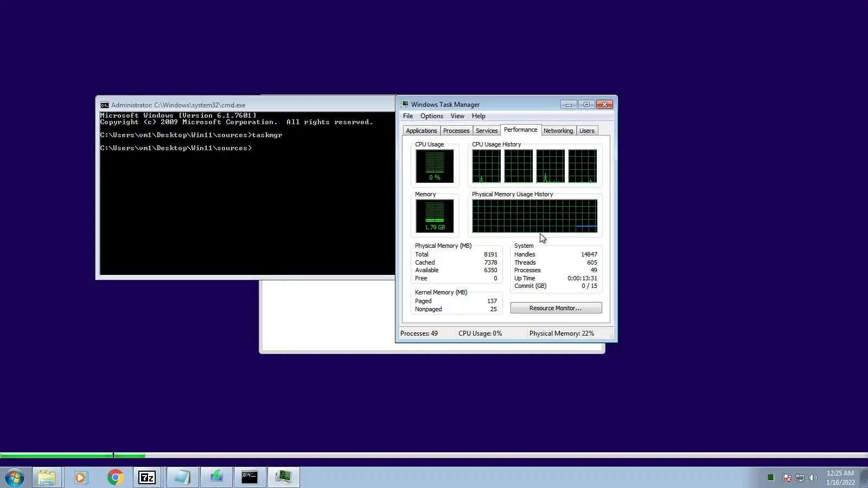Switch to the Services tab
Viewport: 868px width, 488px height.
tap(487, 131)
